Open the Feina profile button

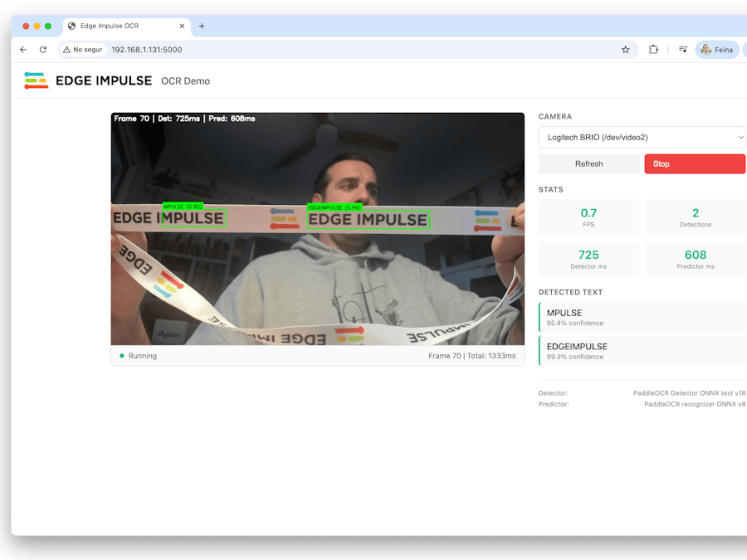tap(717, 50)
